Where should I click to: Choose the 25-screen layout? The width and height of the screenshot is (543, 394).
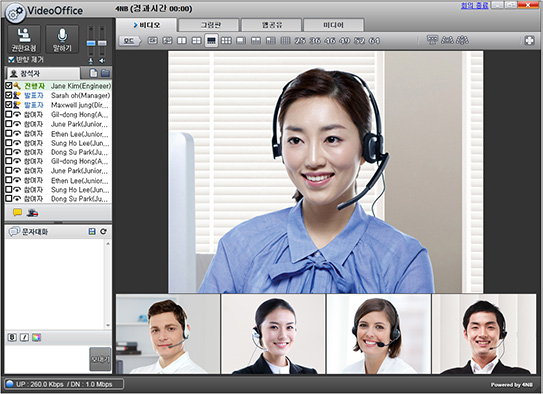pyautogui.click(x=300, y=41)
